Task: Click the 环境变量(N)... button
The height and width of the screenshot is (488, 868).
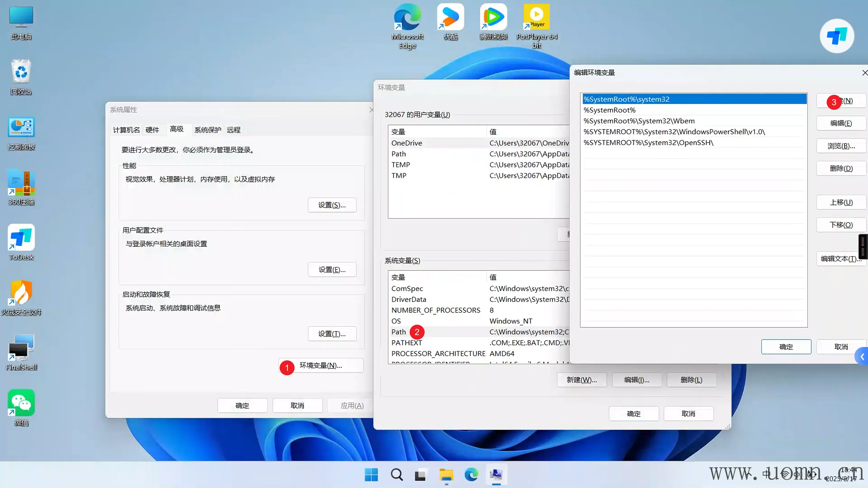Action: tap(321, 365)
